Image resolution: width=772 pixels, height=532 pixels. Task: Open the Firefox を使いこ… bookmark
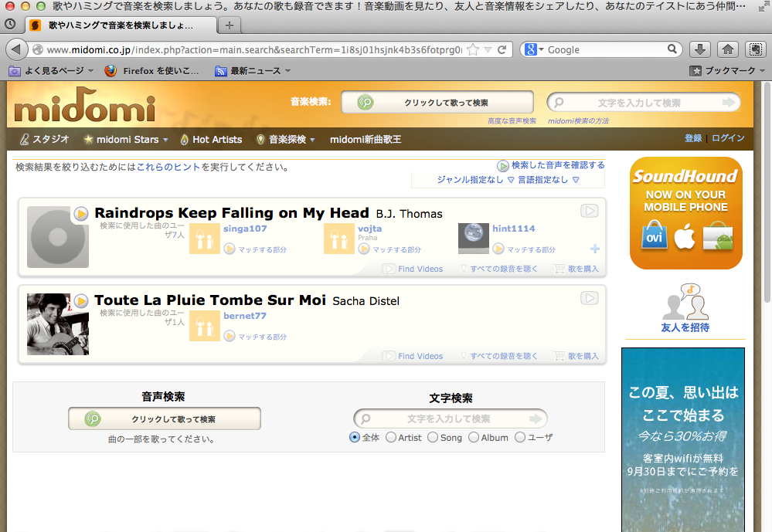(x=151, y=71)
